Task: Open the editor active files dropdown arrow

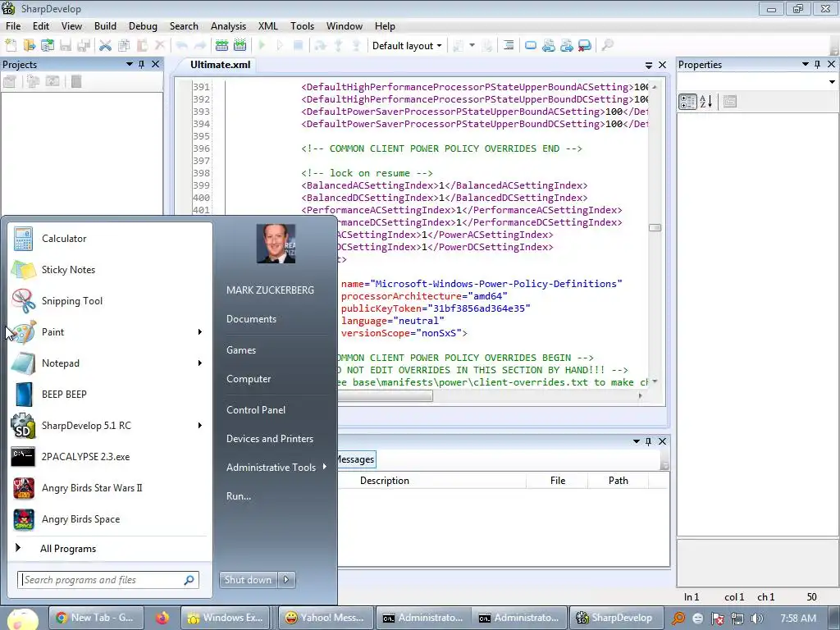Action: pyautogui.click(x=649, y=65)
